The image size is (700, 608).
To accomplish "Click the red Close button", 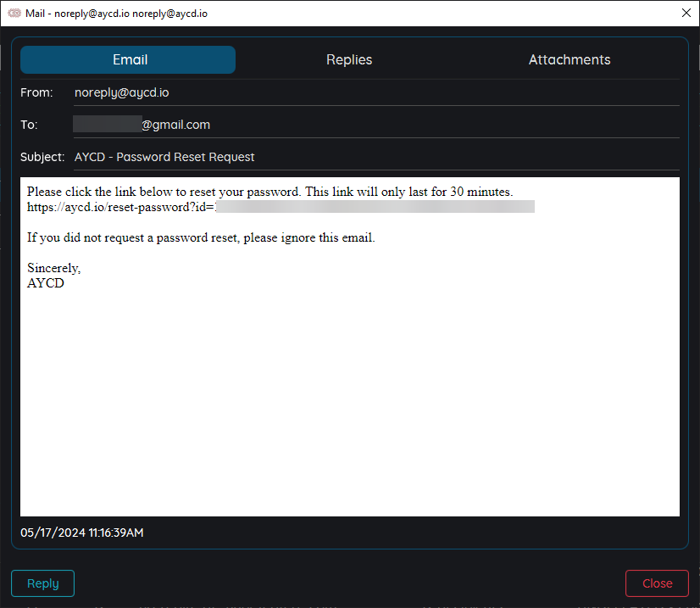I will click(x=657, y=583).
